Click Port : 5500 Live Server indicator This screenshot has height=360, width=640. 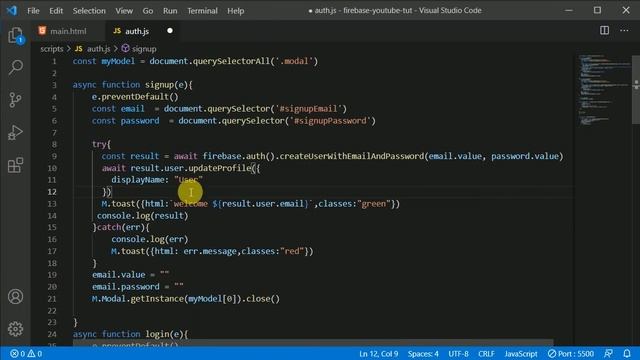coord(571,353)
